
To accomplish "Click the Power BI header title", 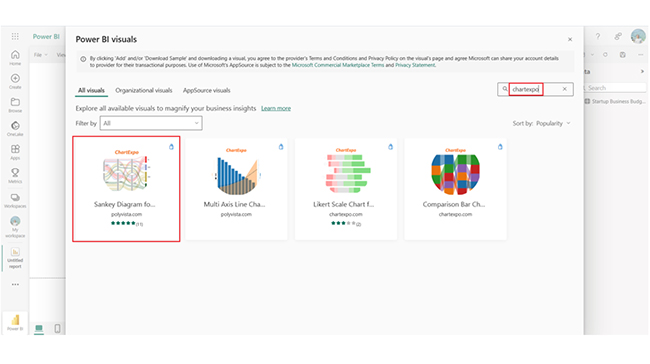I will [46, 36].
